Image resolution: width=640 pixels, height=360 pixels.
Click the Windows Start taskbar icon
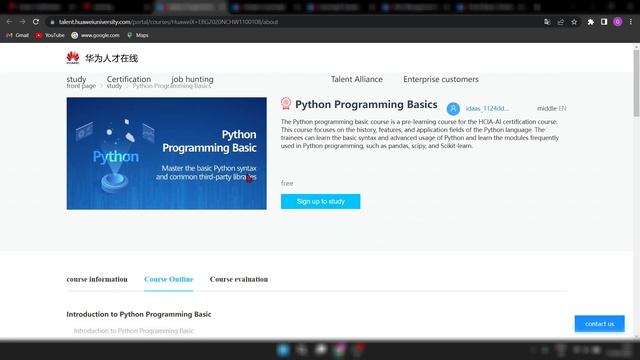[x=283, y=350]
